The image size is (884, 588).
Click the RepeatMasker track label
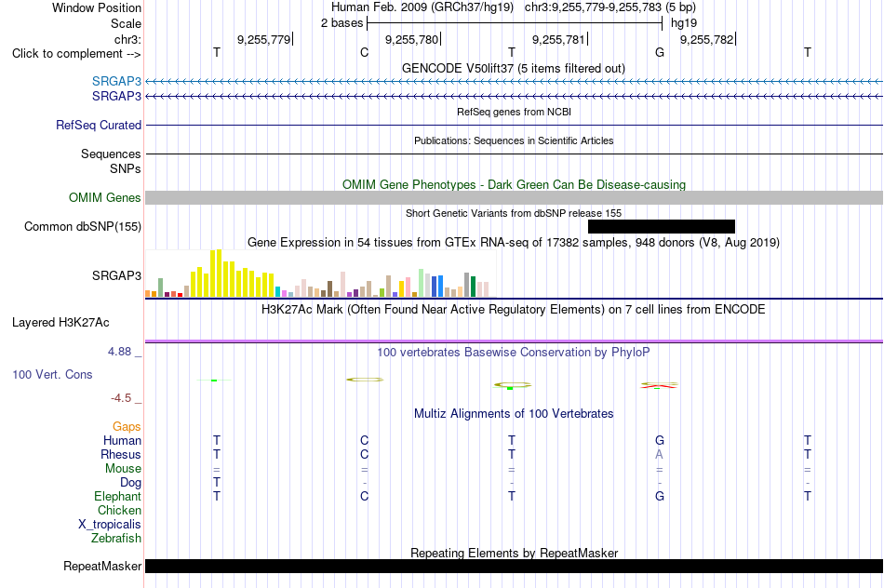pos(102,566)
